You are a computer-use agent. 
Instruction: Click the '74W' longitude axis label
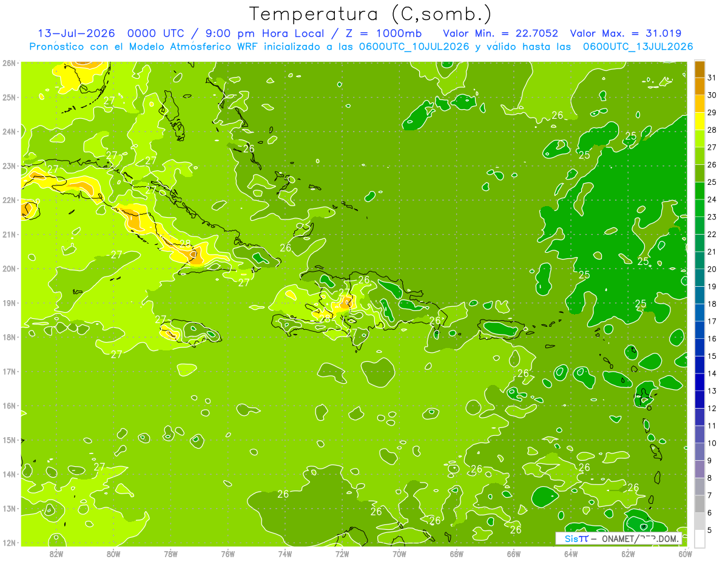(x=285, y=554)
